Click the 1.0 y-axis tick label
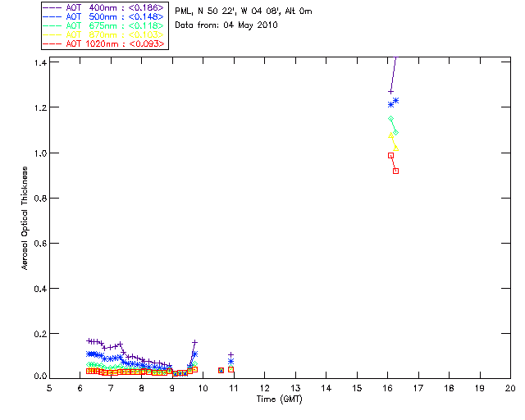Screen dimensions: 525x420 coord(40,153)
